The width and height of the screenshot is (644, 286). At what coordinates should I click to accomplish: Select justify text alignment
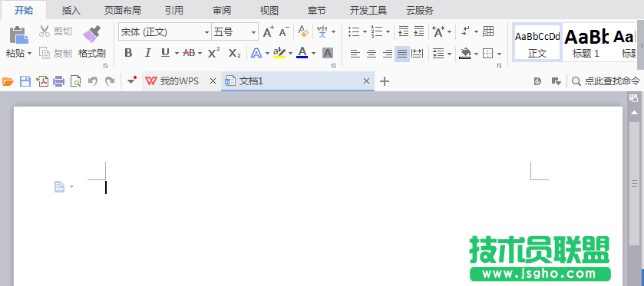point(402,54)
